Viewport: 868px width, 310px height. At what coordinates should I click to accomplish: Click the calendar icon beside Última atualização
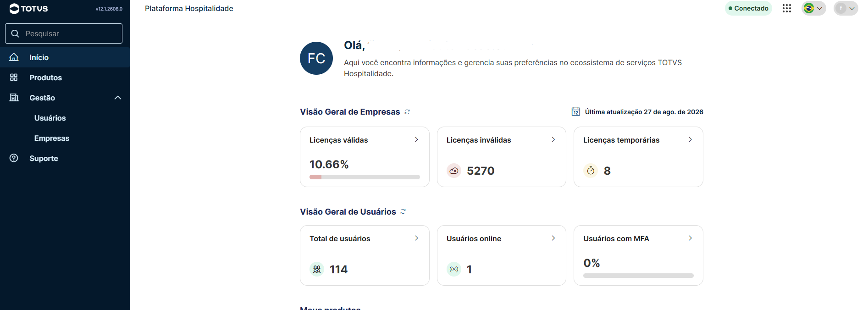pyautogui.click(x=576, y=111)
